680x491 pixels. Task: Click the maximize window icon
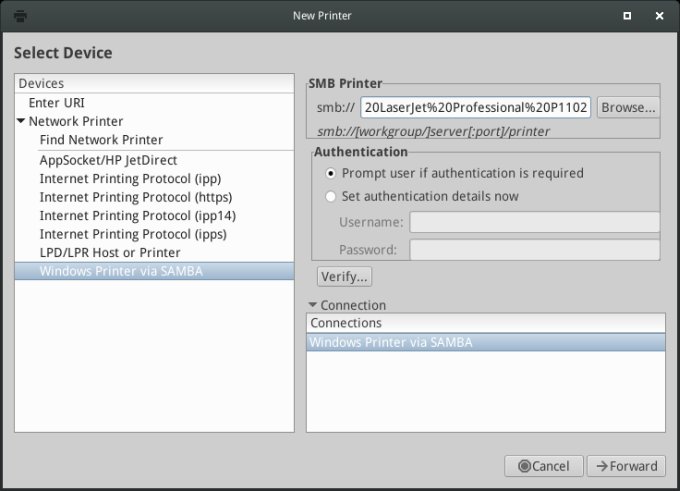click(627, 16)
